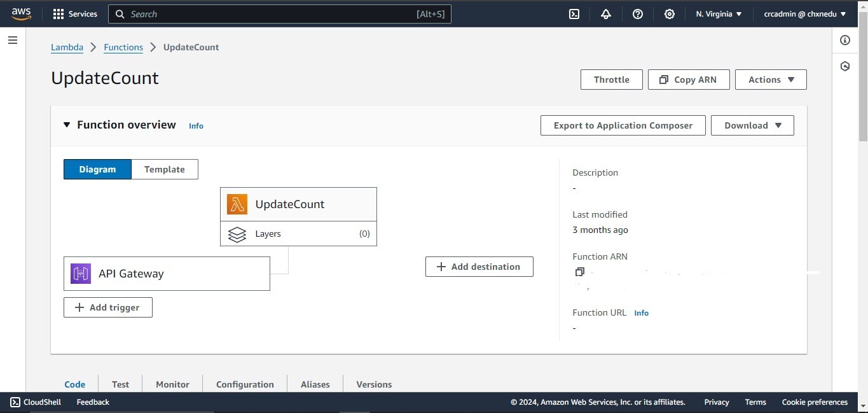Open the Privacy footer link
Image resolution: width=868 pixels, height=413 pixels.
click(717, 402)
